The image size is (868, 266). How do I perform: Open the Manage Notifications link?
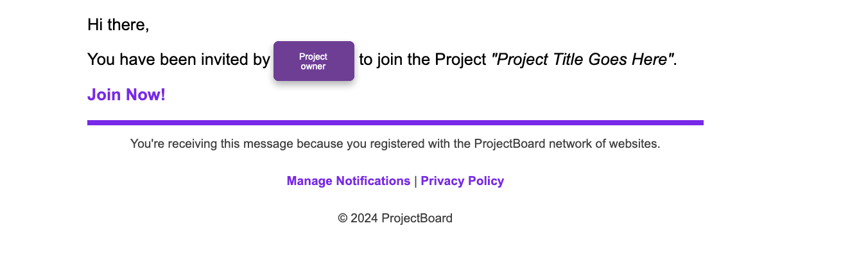tap(349, 181)
